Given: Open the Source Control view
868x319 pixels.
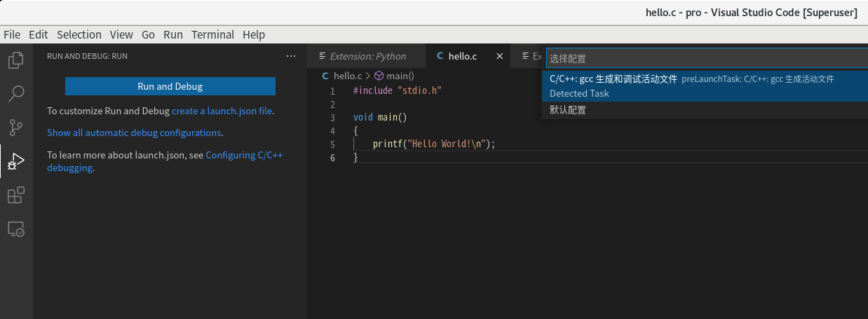Looking at the screenshot, I should point(16,127).
